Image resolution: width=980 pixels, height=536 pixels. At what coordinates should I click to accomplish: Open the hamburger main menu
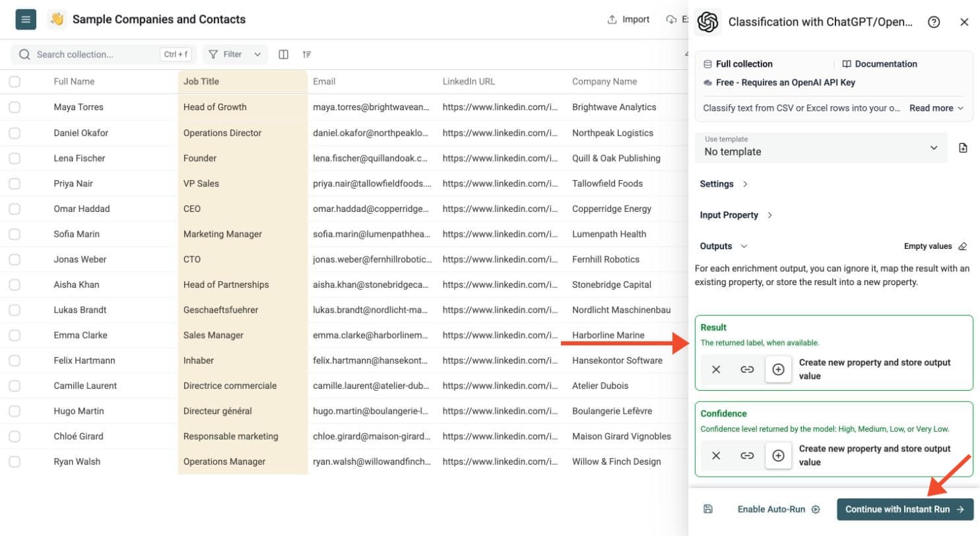26,20
